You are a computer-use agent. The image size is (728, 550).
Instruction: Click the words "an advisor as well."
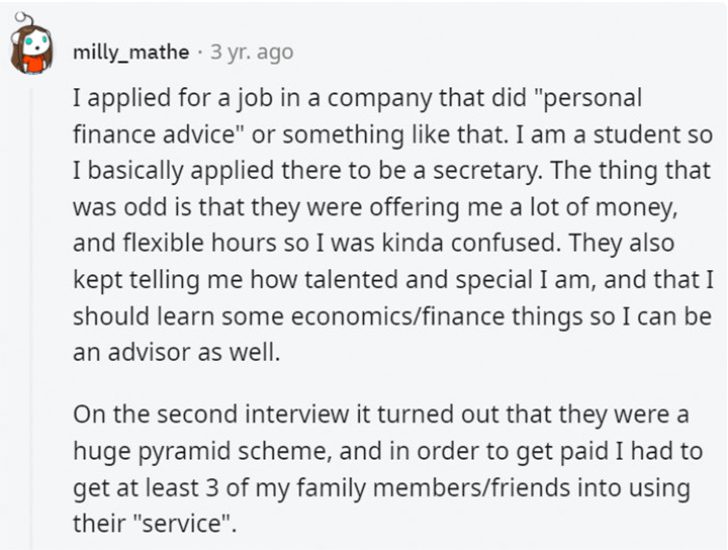coord(177,353)
